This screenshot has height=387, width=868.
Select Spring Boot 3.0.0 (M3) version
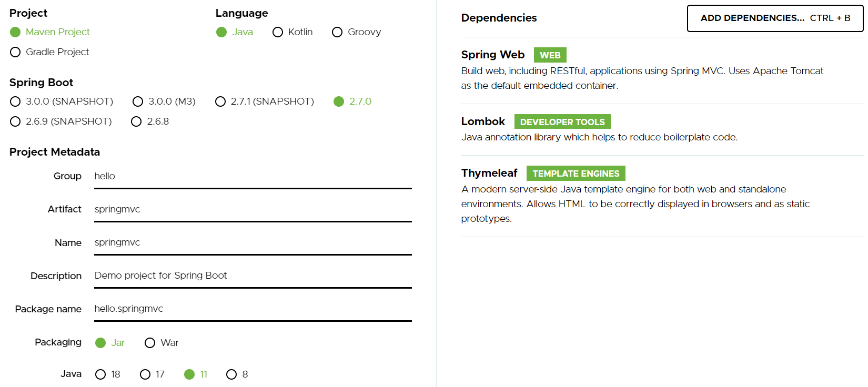[x=138, y=101]
